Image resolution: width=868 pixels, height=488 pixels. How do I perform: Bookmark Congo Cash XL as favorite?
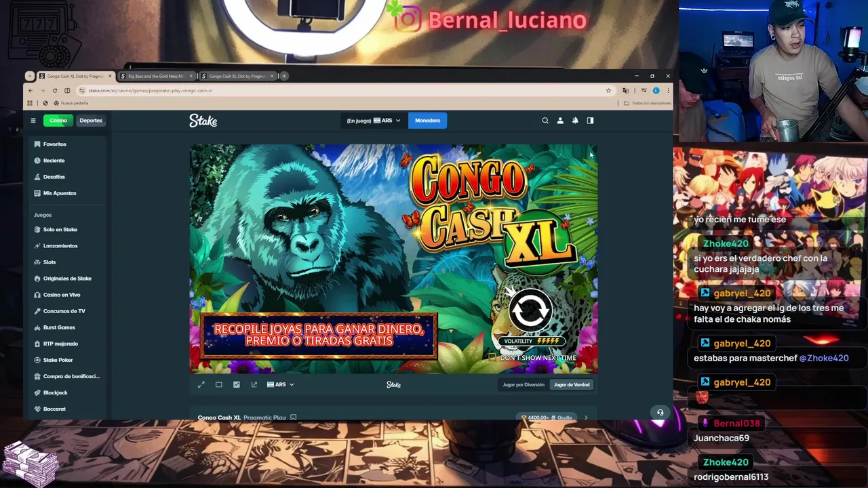tap(293, 418)
